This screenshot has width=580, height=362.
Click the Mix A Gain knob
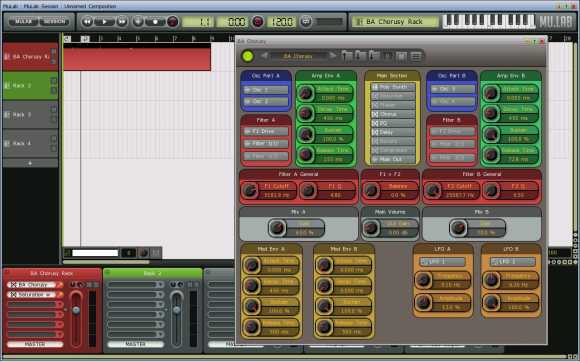coord(277,228)
